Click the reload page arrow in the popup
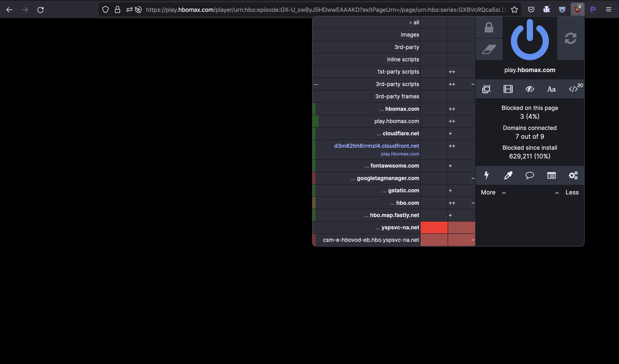The height and width of the screenshot is (364, 619). click(570, 38)
